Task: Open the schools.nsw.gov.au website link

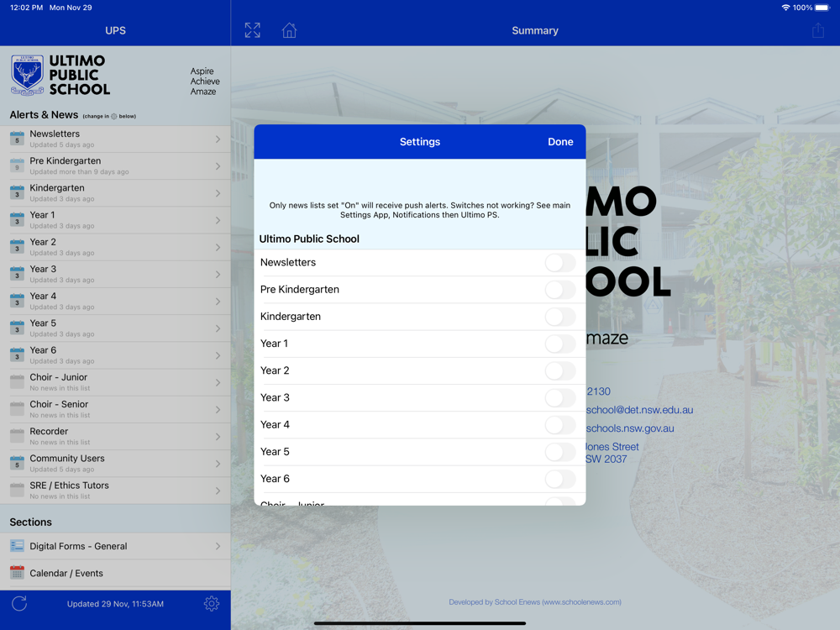Action: tap(630, 428)
